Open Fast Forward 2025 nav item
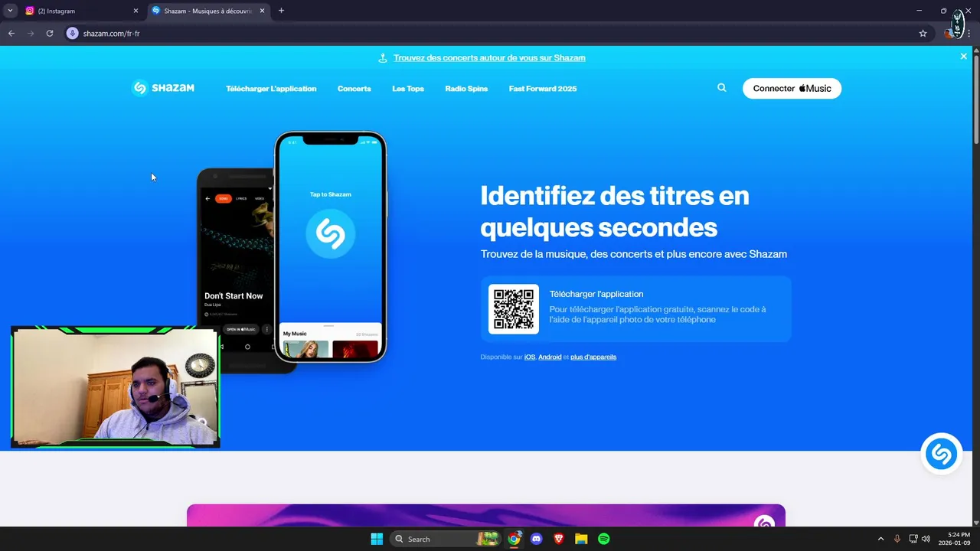 pyautogui.click(x=543, y=89)
